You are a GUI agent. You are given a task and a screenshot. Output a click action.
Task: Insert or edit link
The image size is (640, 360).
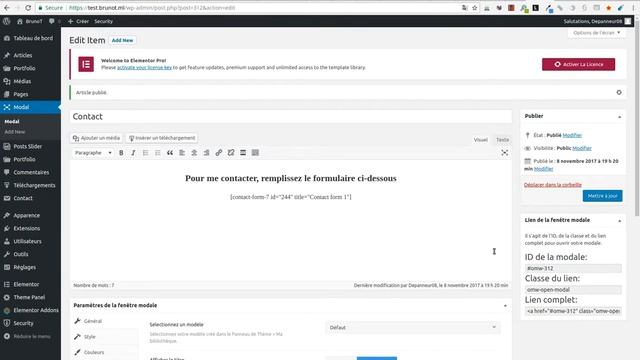tap(219, 153)
